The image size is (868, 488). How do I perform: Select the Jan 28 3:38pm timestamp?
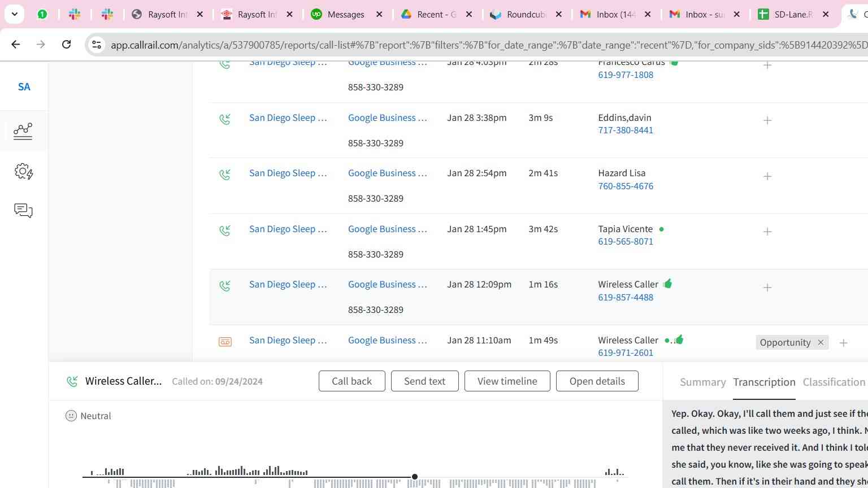tap(477, 117)
